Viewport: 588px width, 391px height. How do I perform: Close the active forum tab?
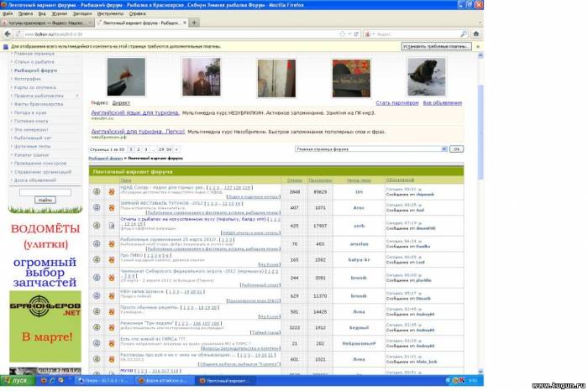(x=185, y=23)
